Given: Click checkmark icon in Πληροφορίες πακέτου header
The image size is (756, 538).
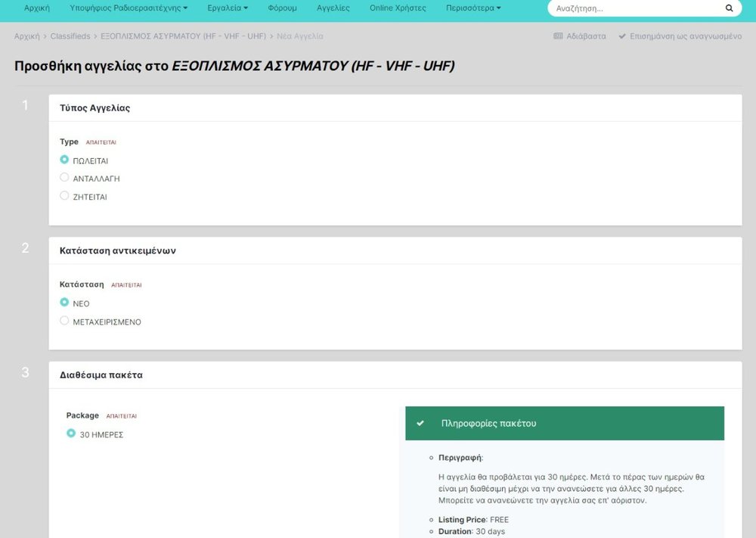Looking at the screenshot, I should (x=420, y=423).
